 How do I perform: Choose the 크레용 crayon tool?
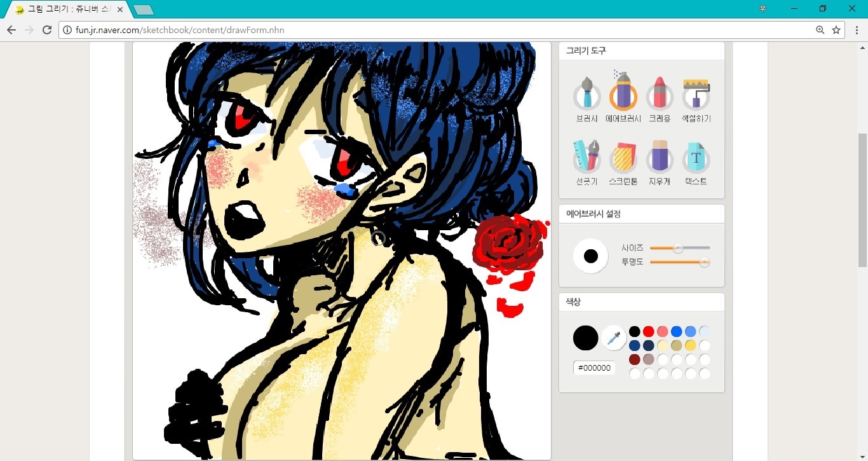(660, 97)
